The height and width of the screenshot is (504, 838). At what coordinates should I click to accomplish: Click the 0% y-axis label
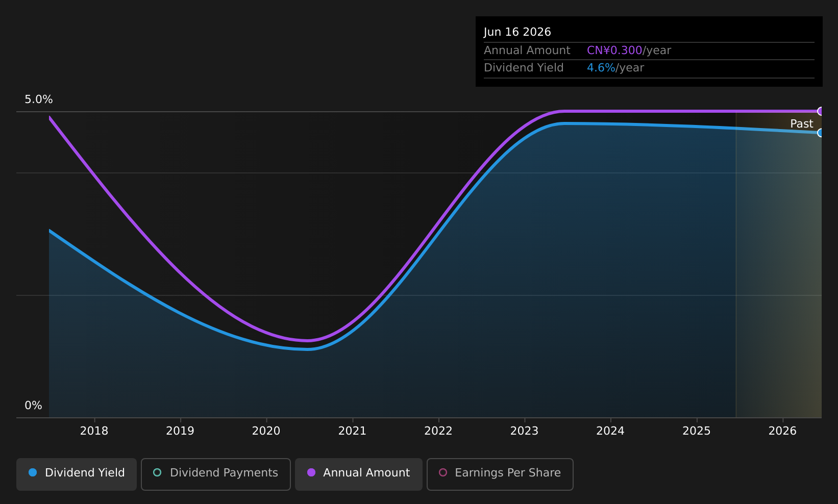33,406
